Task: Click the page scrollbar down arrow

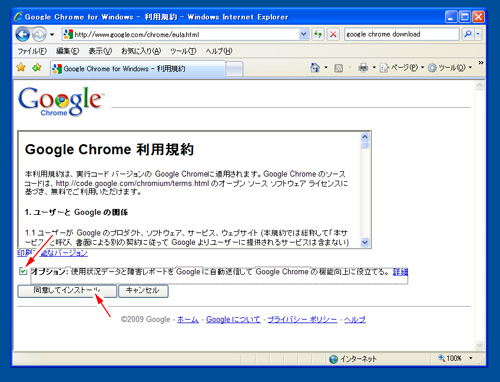Action: [x=479, y=345]
